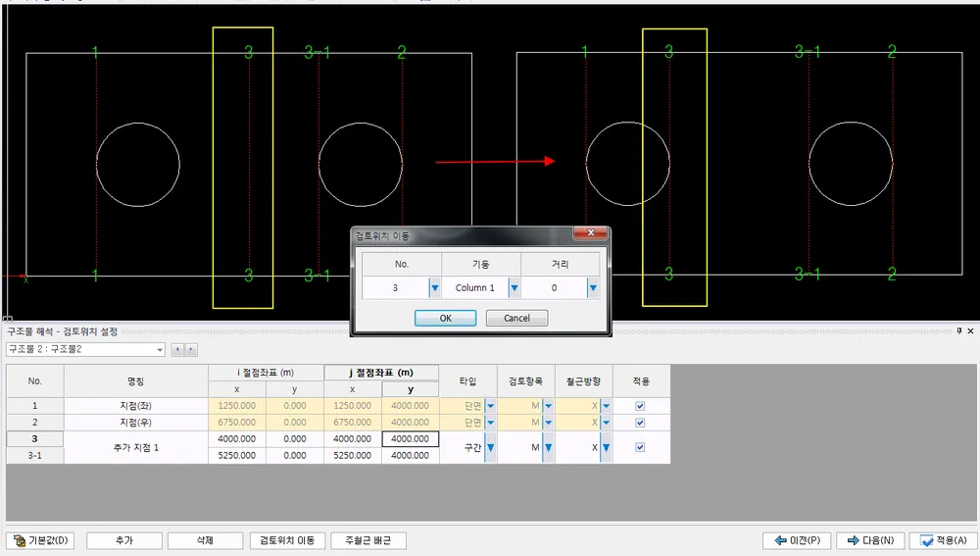Pin the 검토위치 설정 panel

point(959,330)
